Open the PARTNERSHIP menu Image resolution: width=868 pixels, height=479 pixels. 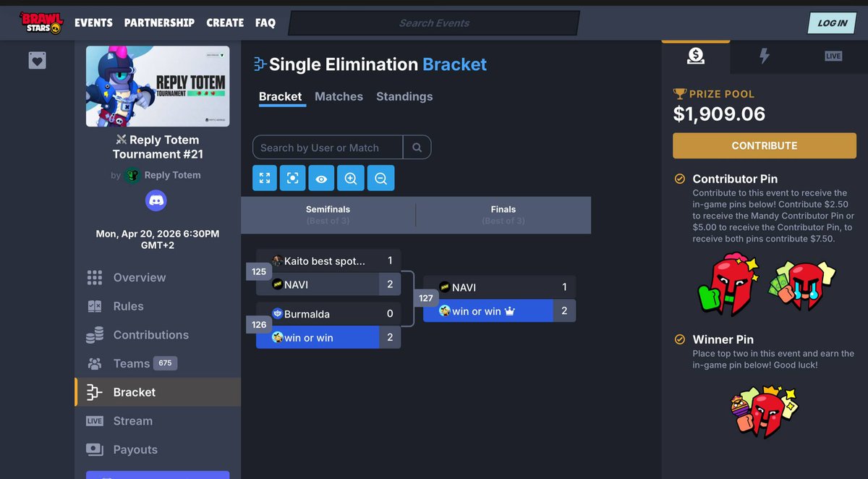tap(159, 22)
